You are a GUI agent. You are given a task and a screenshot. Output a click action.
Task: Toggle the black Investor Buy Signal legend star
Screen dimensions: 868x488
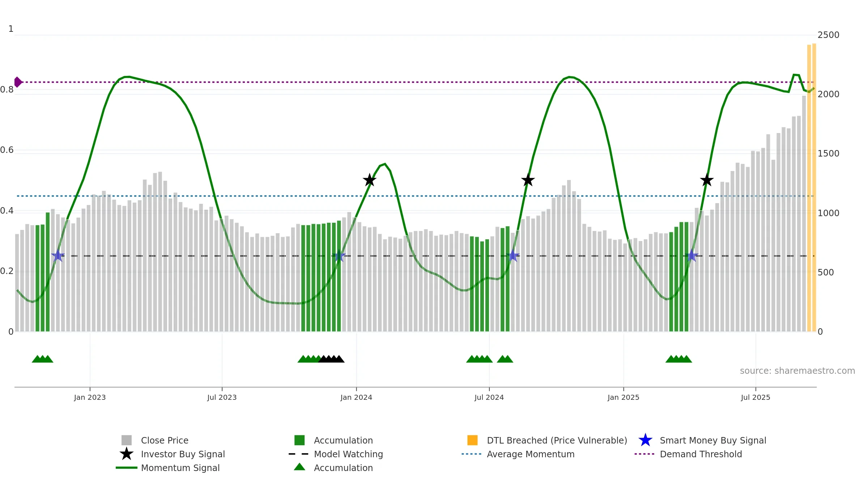click(127, 454)
